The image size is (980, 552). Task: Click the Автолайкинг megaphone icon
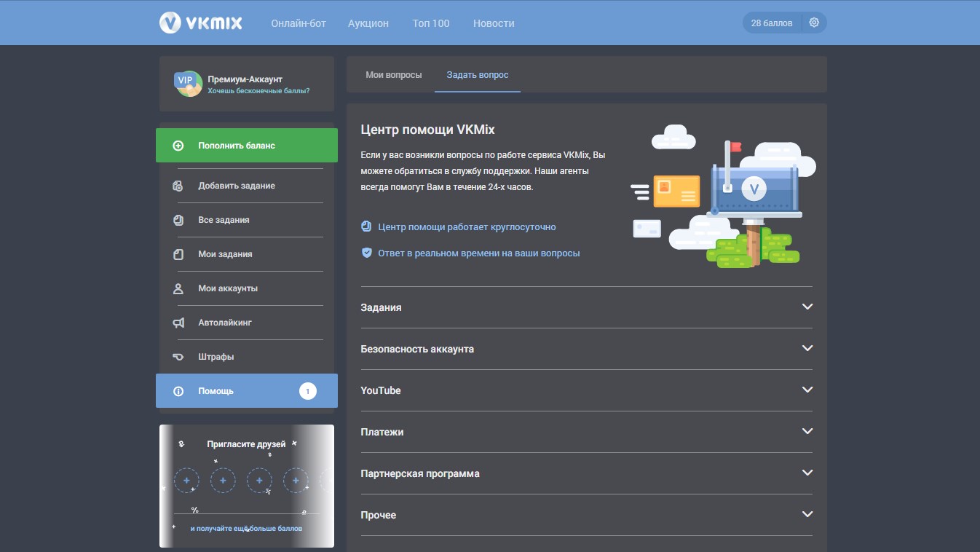coord(178,323)
